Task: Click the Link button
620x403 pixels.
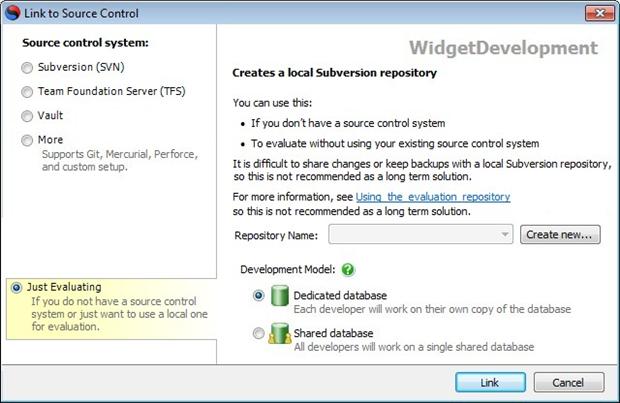Action: click(490, 382)
